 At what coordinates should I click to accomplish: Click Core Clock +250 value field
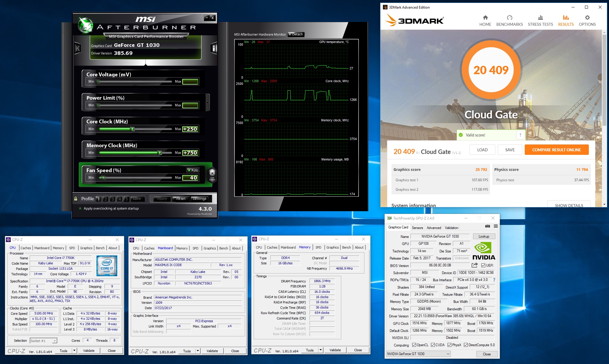pyautogui.click(x=190, y=129)
